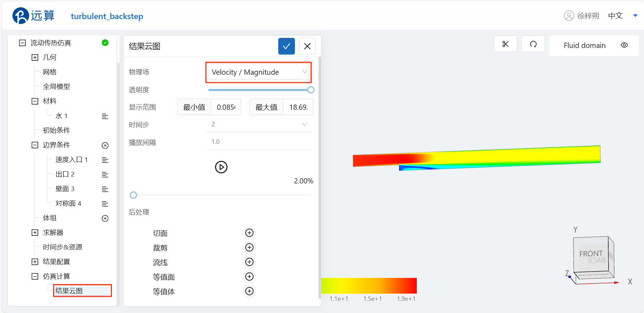The image size is (644, 313).
Task: Click the 最大值 button
Action: tap(266, 107)
